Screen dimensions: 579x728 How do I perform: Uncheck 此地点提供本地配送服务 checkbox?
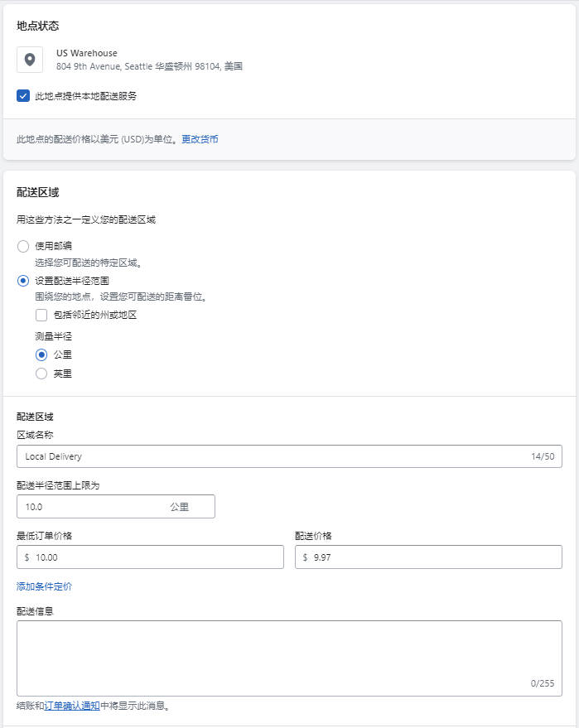point(22,96)
